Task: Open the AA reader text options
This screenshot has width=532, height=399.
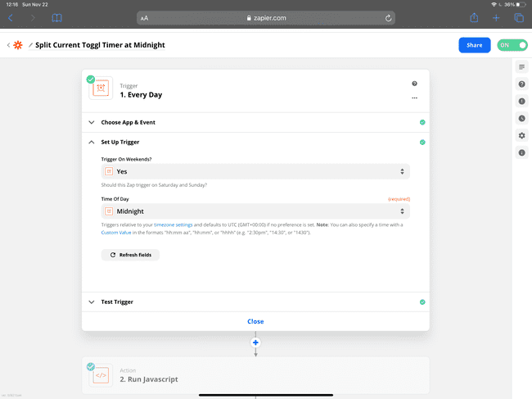Action: pyautogui.click(x=144, y=18)
